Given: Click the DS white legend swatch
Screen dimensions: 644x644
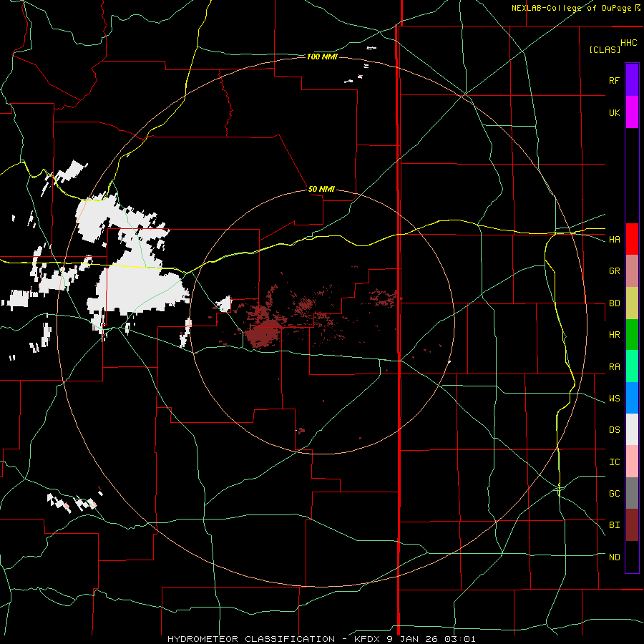Looking at the screenshot, I should 632,429.
